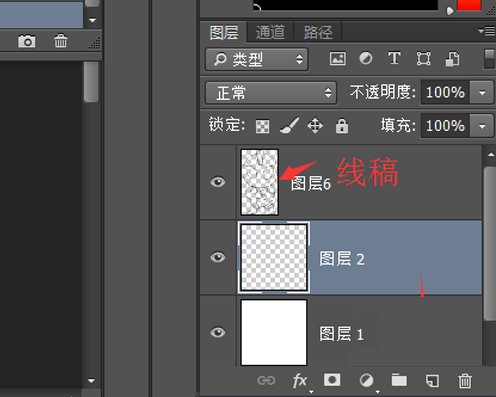Toggle visibility of 图层 1
This screenshot has height=397, width=496.
218,332
